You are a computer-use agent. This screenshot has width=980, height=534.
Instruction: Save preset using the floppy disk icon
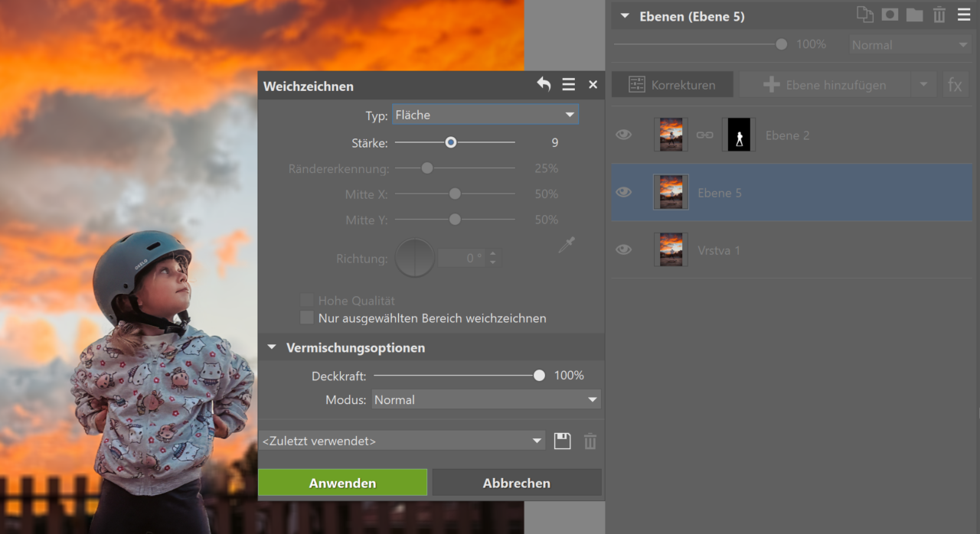(563, 441)
